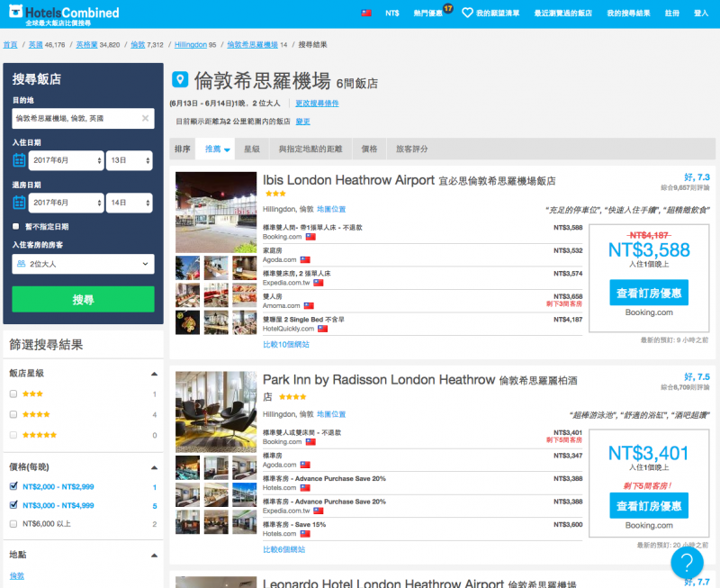Click the Ibis hotel three-star rating icon
Viewport: 720px width, 588px height.
click(x=275, y=194)
